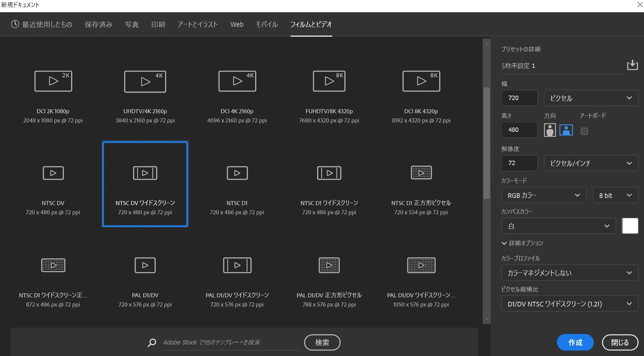Click the search magnifier icon
This screenshot has height=356, width=644.
pos(152,342)
